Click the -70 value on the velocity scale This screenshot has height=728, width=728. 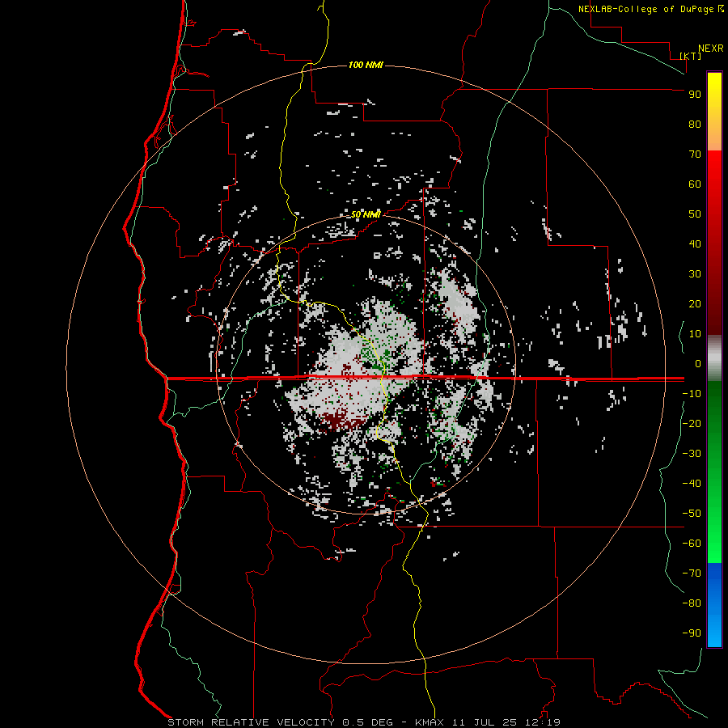pos(692,574)
